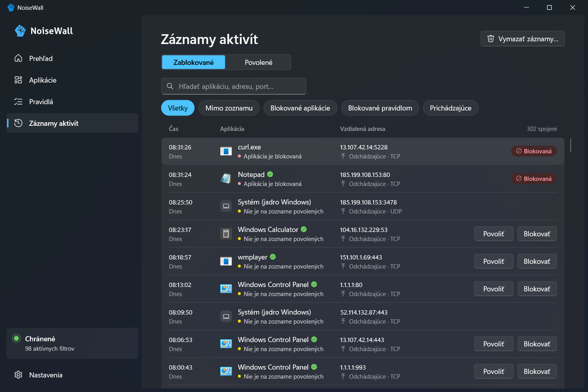Viewport: 588px width, 392px height.
Task: Click the verified checkmark next to wmplayer
Action: [273, 257]
